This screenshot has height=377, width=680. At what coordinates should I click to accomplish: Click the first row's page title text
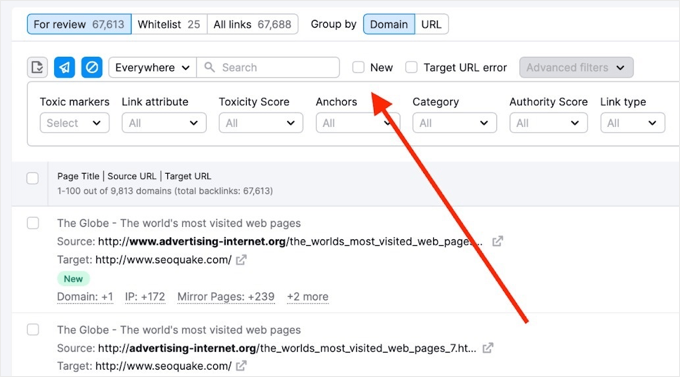[179, 223]
